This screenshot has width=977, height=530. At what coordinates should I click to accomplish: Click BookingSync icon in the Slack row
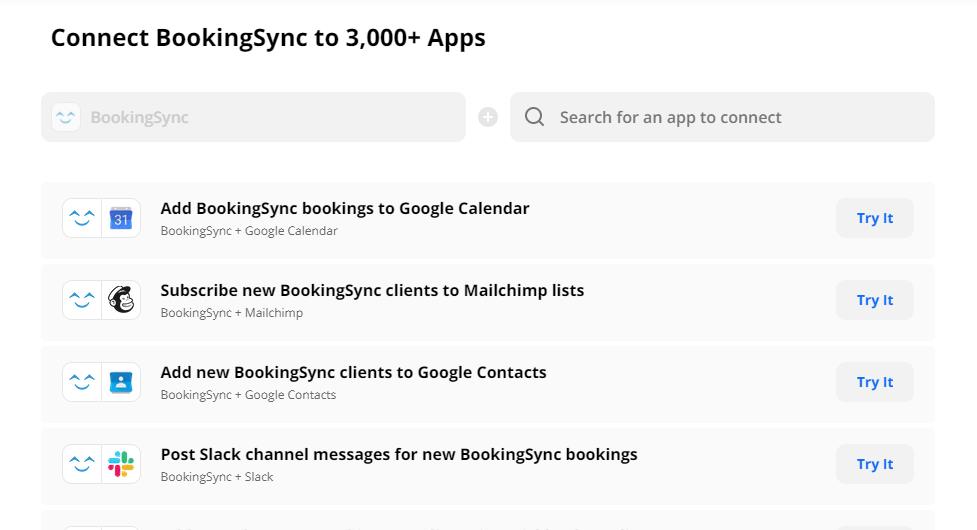(82, 464)
